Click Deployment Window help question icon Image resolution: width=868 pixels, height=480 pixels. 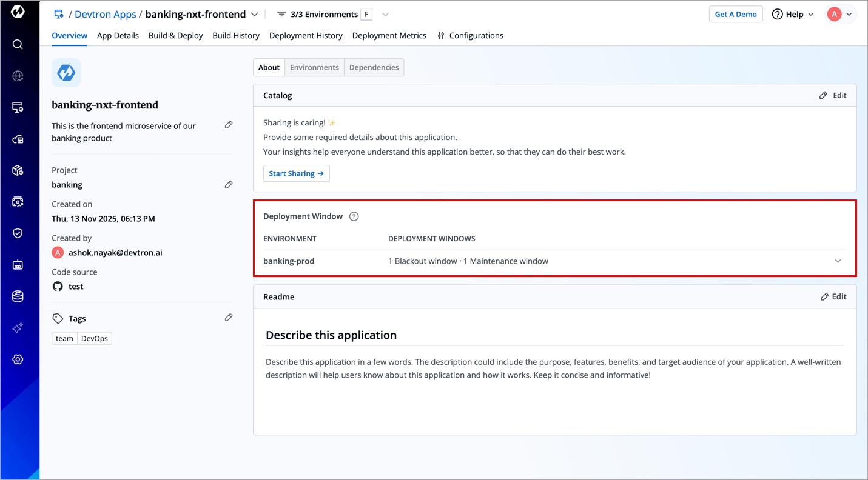(354, 216)
